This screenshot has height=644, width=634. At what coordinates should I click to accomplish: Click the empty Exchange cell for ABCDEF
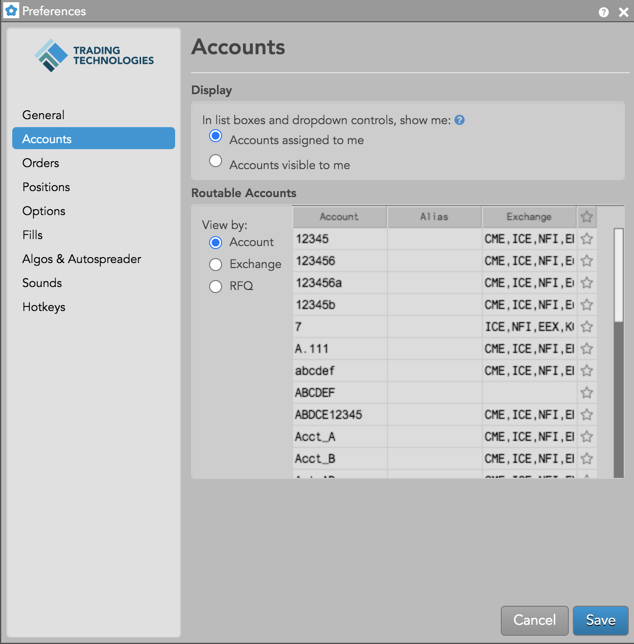(x=529, y=393)
